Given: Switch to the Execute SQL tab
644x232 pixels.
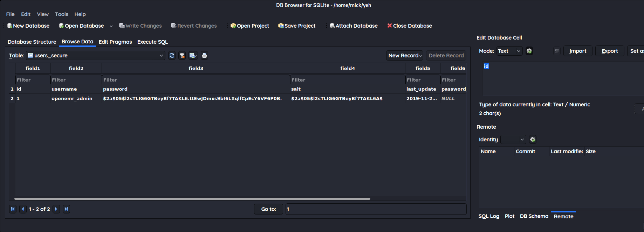Looking at the screenshot, I should [x=152, y=42].
